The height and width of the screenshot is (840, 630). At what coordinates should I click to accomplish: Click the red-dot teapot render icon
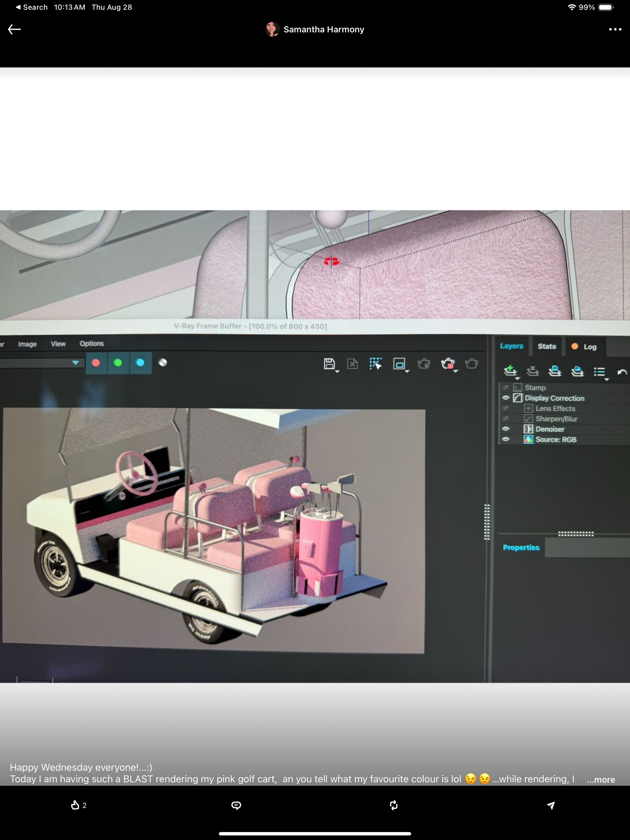tap(448, 364)
